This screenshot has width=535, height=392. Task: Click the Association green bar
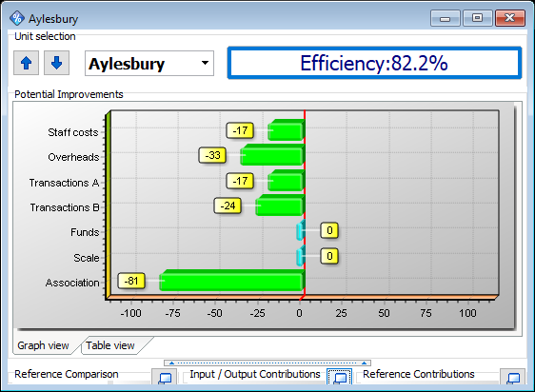[232, 281]
